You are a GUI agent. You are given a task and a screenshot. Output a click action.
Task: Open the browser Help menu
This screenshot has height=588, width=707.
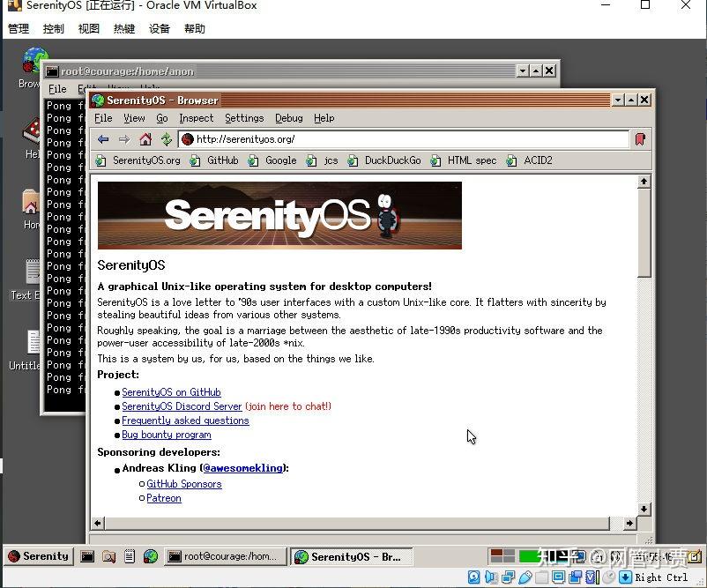[324, 118]
